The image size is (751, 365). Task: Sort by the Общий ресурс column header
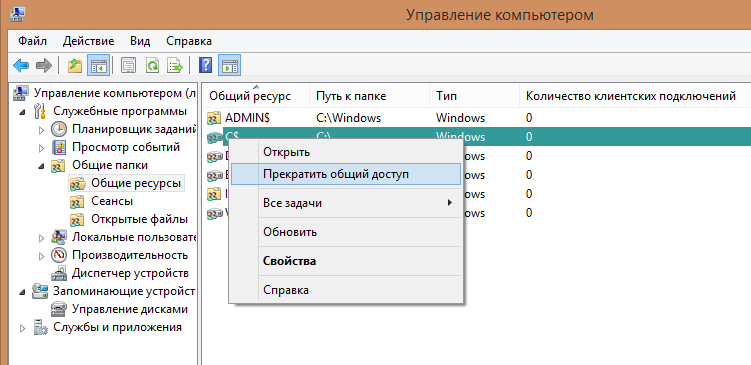(x=256, y=96)
